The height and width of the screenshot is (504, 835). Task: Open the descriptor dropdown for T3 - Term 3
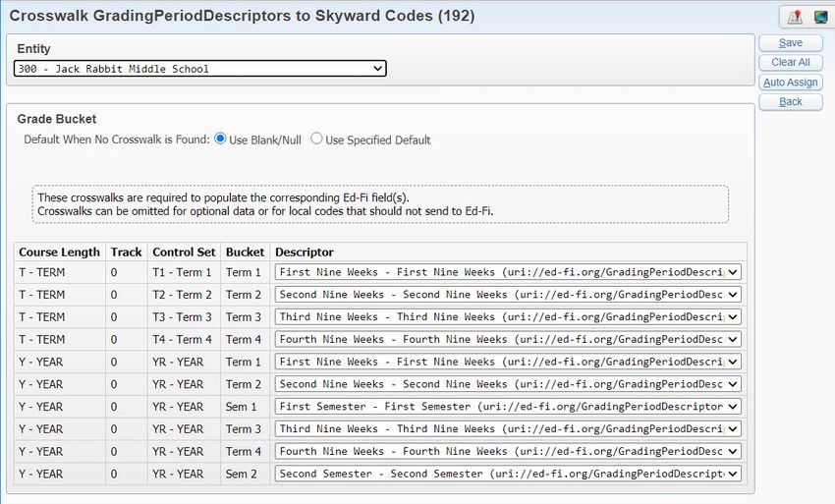click(508, 317)
